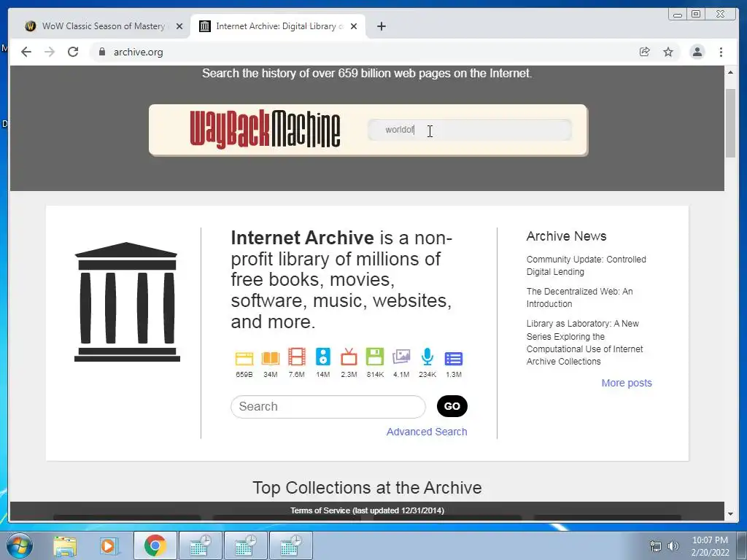Bookmark this page with star icon
Screen dimensions: 747x560
[668, 52]
